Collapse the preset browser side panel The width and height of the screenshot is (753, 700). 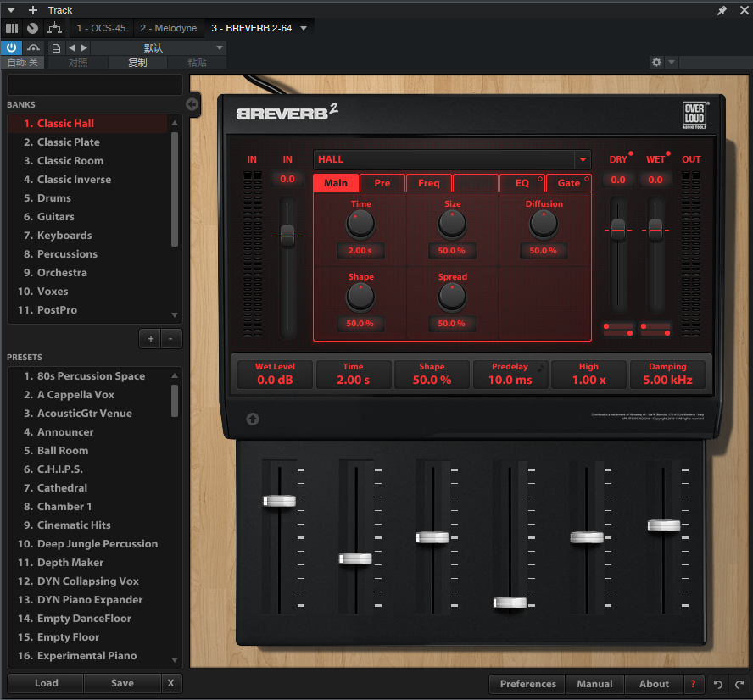tap(192, 104)
